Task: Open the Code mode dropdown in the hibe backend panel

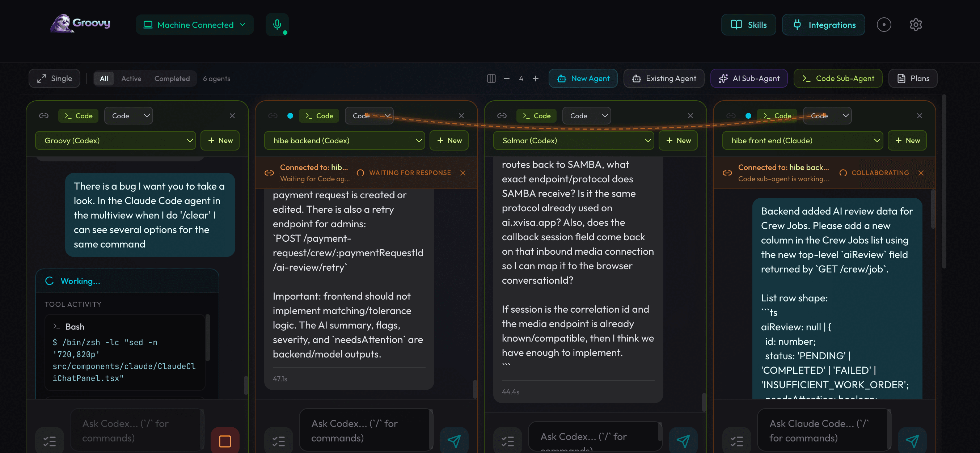Action: point(369,116)
